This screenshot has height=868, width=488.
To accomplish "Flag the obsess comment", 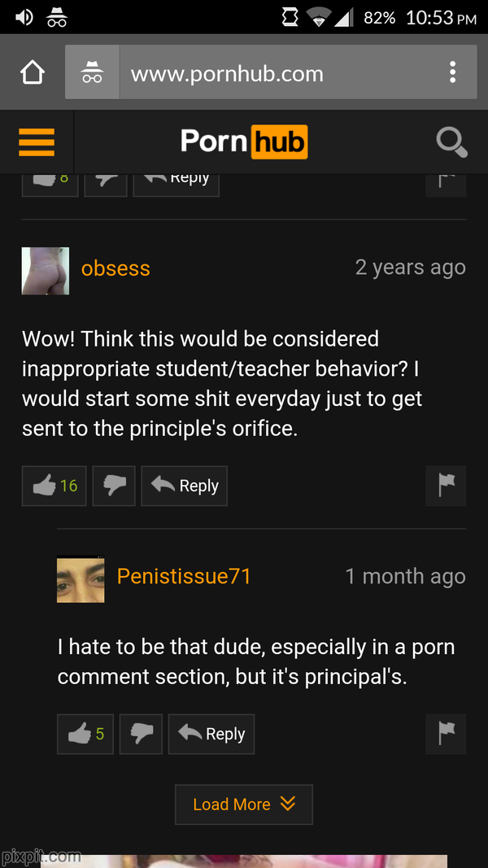I will [x=446, y=486].
